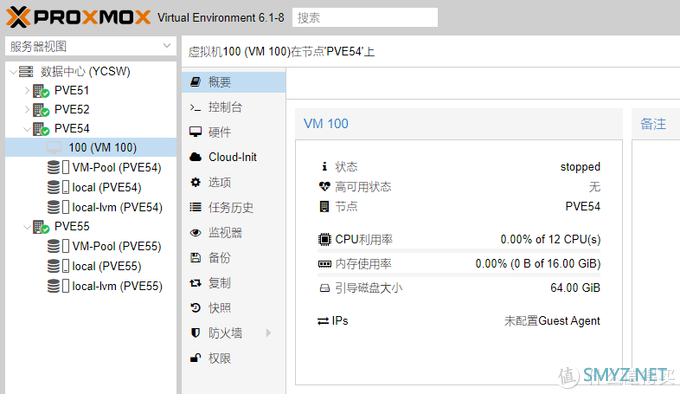This screenshot has height=394, width=680.
Task: Open 监视器 eye icon
Action: (x=196, y=233)
